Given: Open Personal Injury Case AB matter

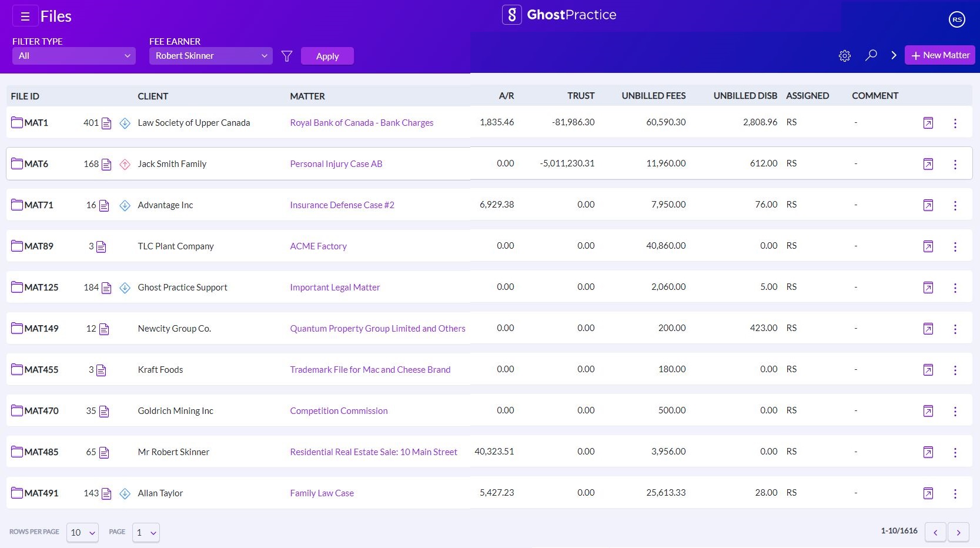Looking at the screenshot, I should 336,164.
